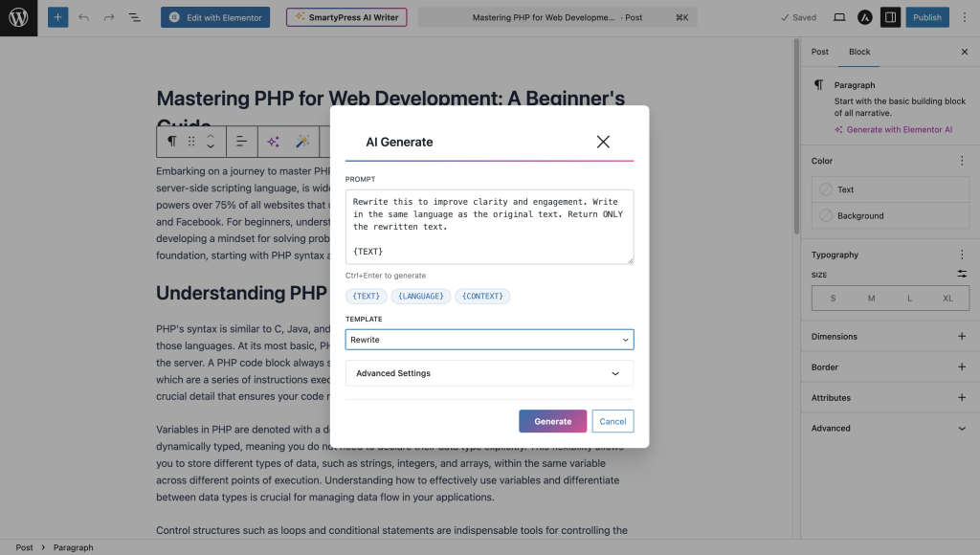Toggle the settings sidebar panel
980x555 pixels.
click(x=890, y=16)
